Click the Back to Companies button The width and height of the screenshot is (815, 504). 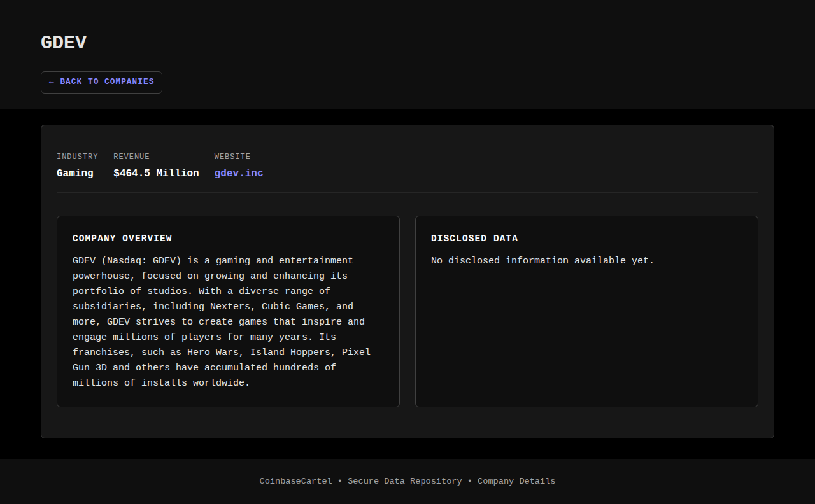102,82
